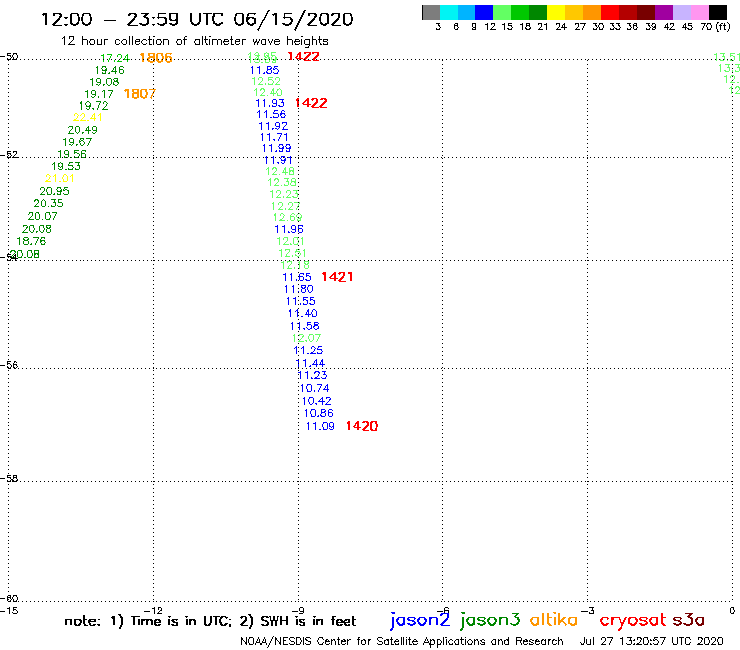The image size is (740, 650).
Task: Click the lavender swatch in the color scale
Action: tap(682, 12)
